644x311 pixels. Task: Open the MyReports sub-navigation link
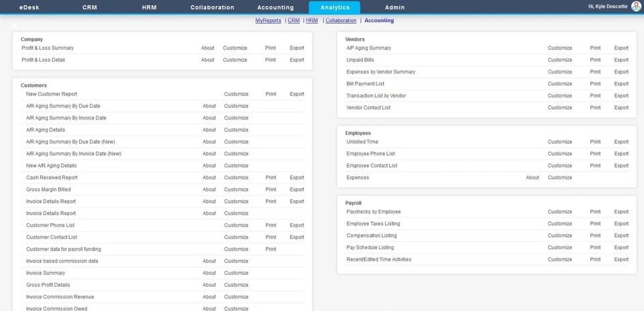click(x=268, y=20)
